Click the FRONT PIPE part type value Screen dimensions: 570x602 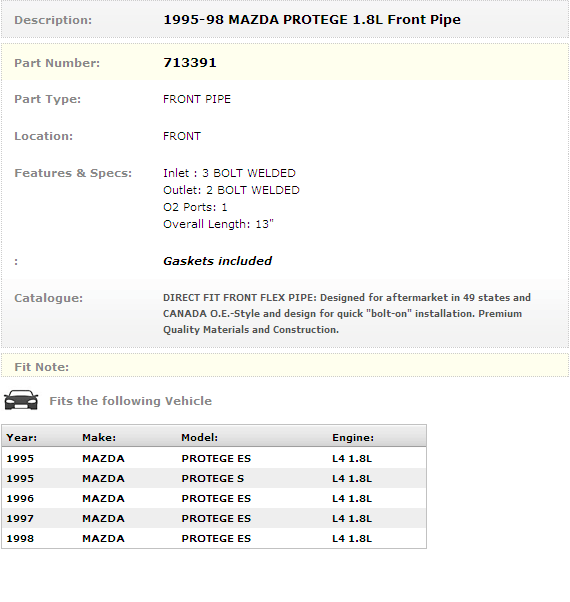[197, 99]
